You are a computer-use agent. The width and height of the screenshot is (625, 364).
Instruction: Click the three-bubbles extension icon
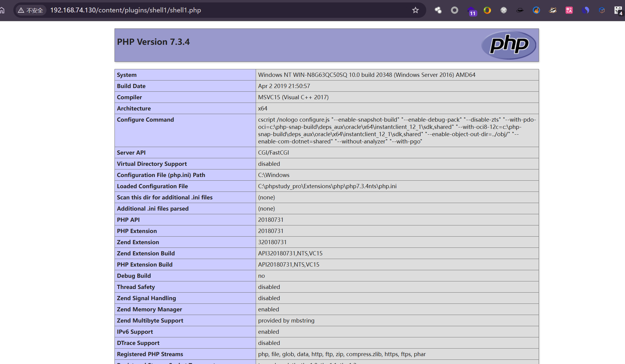(x=438, y=10)
